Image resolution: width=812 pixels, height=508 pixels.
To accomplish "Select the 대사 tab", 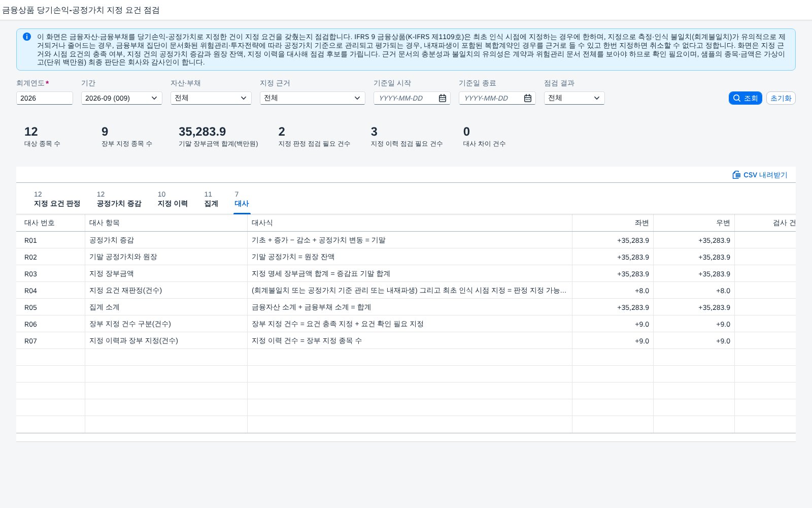I will pyautogui.click(x=242, y=199).
